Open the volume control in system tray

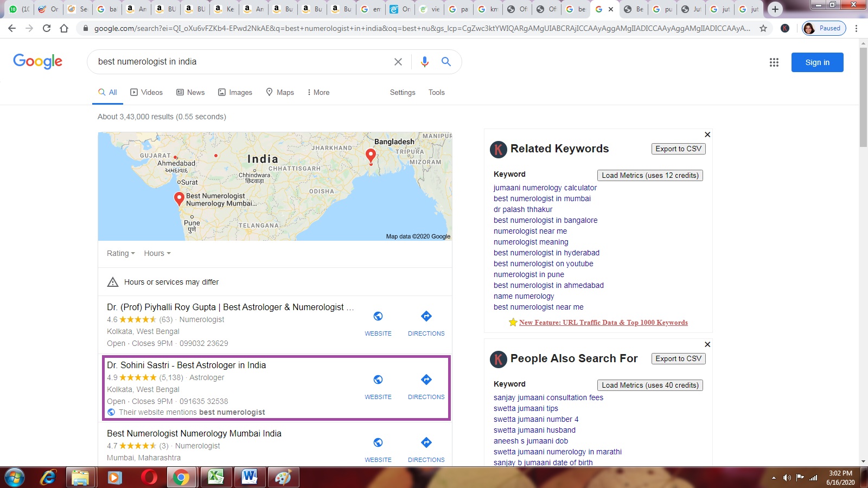tap(787, 478)
